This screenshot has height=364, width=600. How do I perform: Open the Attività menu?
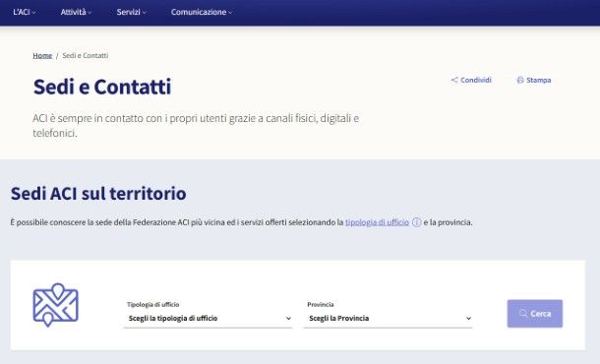click(x=76, y=12)
